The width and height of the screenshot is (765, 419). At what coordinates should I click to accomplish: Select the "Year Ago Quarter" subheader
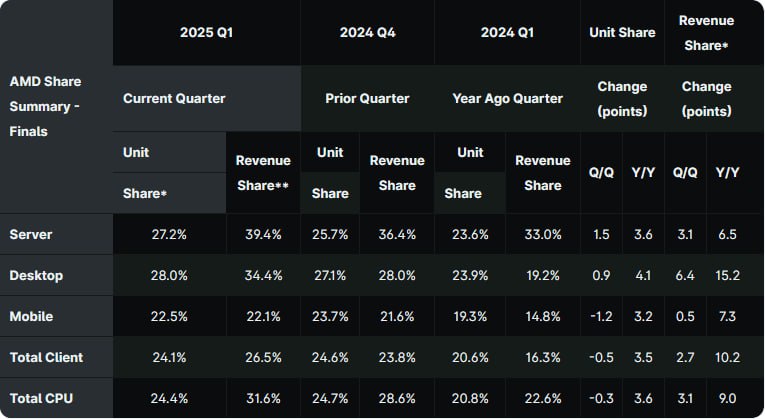(508, 99)
